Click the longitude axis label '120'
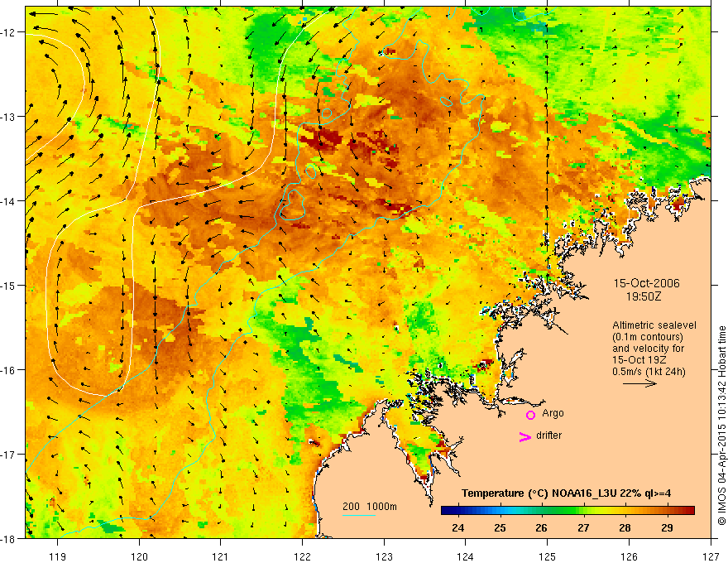Image resolution: width=728 pixels, height=563 pixels. coord(139,556)
